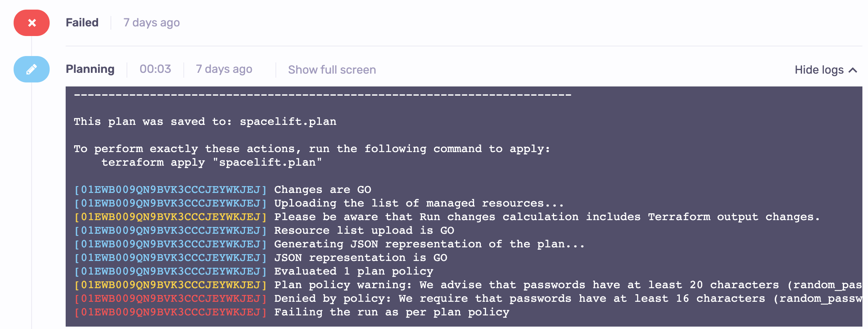
Task: Click the Planning phase's 7 days ago timestamp
Action: 224,69
